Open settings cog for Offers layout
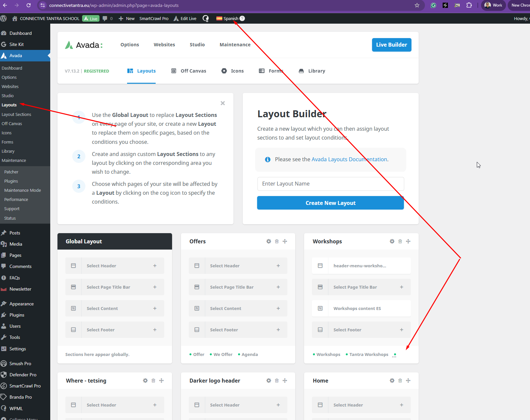The image size is (530, 420). coord(269,241)
